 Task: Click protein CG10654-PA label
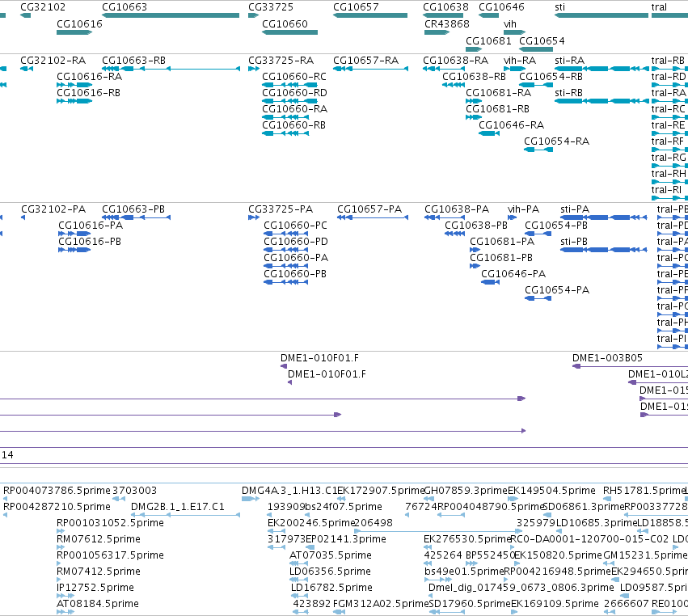[x=557, y=290]
